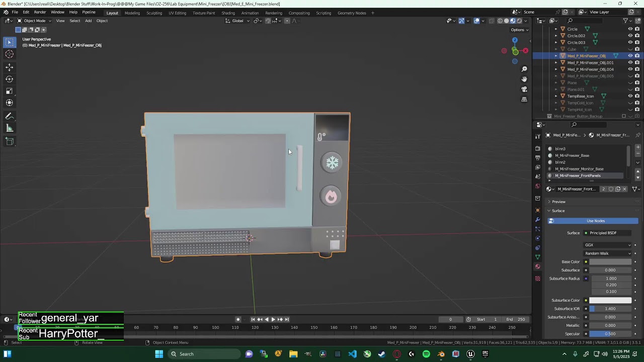644x362 pixels.
Task: Choose the Rotate tool
Action: click(9, 79)
